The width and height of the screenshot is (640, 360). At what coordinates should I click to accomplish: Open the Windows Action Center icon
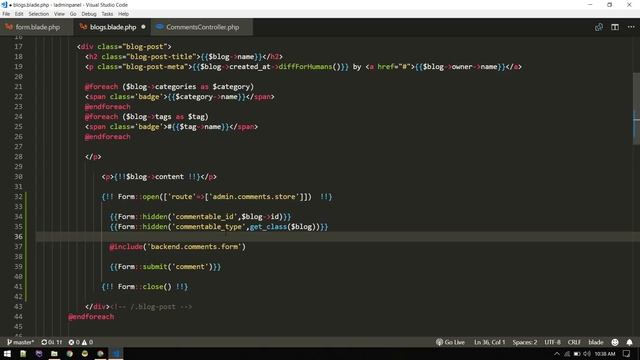coord(627,353)
